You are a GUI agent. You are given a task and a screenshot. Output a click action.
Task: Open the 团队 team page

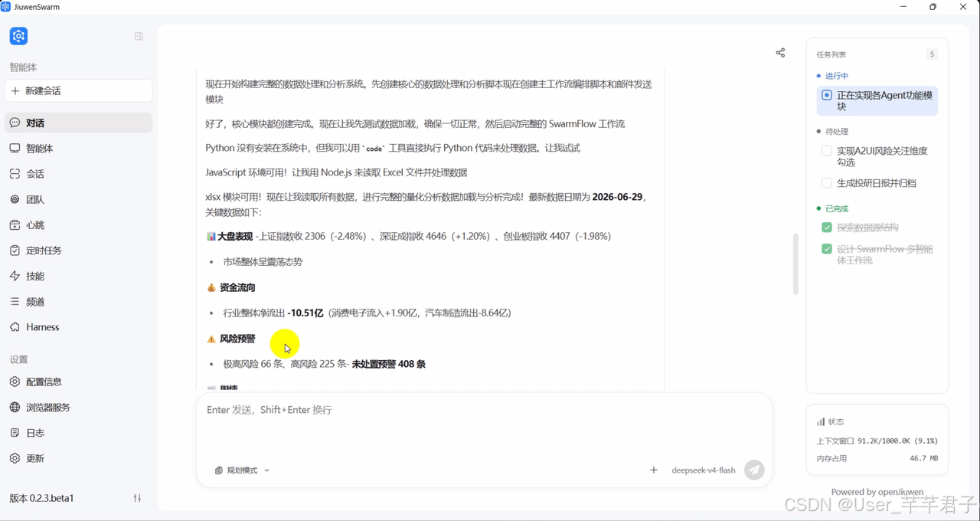[x=78, y=199]
